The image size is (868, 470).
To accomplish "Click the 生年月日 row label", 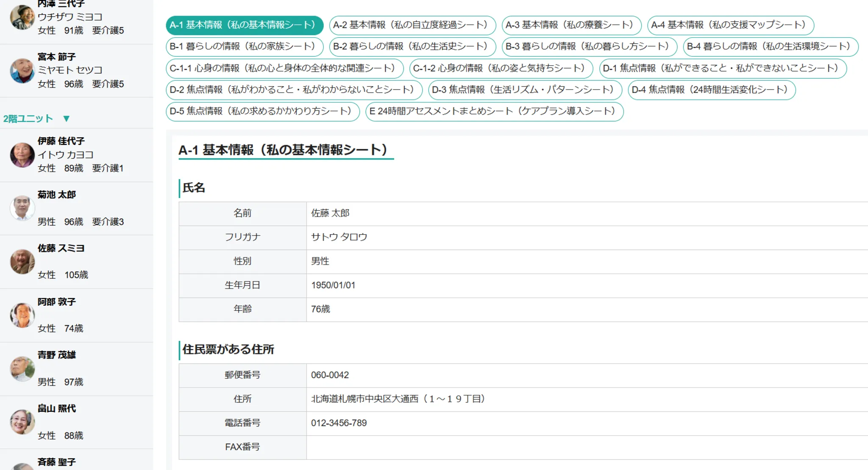I will (x=242, y=285).
